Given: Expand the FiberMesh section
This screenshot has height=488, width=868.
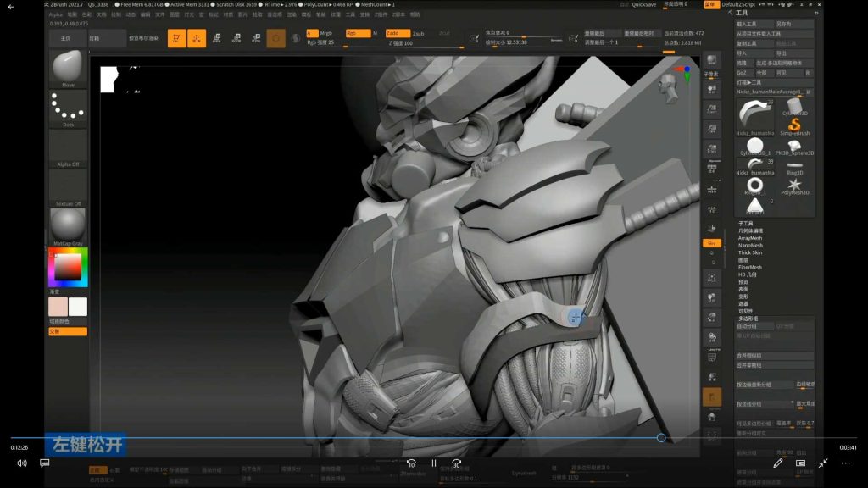Looking at the screenshot, I should coord(750,267).
